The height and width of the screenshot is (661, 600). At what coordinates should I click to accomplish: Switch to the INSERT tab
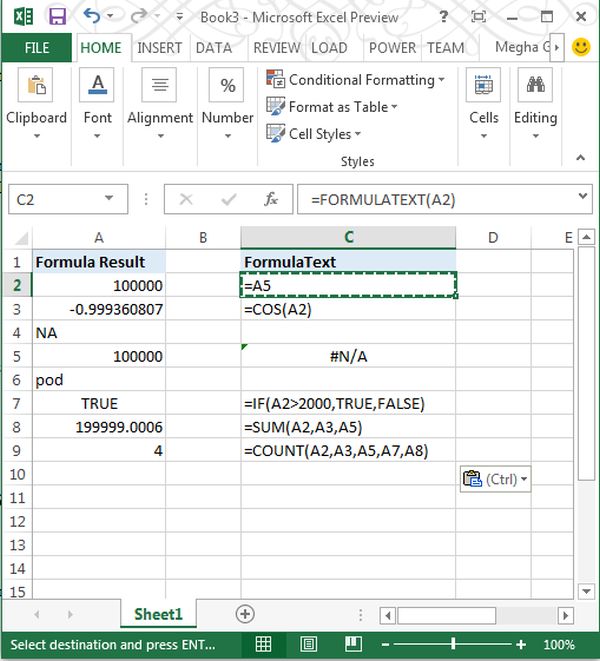(x=159, y=48)
